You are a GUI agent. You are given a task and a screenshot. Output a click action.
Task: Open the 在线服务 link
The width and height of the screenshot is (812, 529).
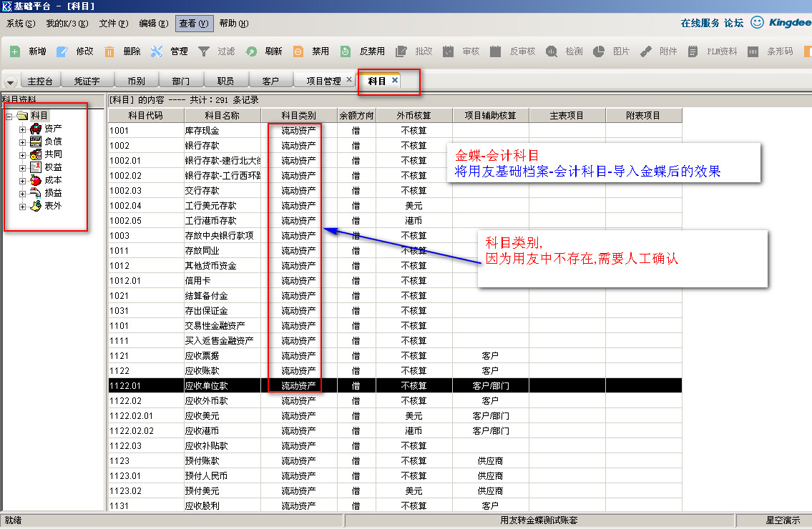[x=700, y=23]
